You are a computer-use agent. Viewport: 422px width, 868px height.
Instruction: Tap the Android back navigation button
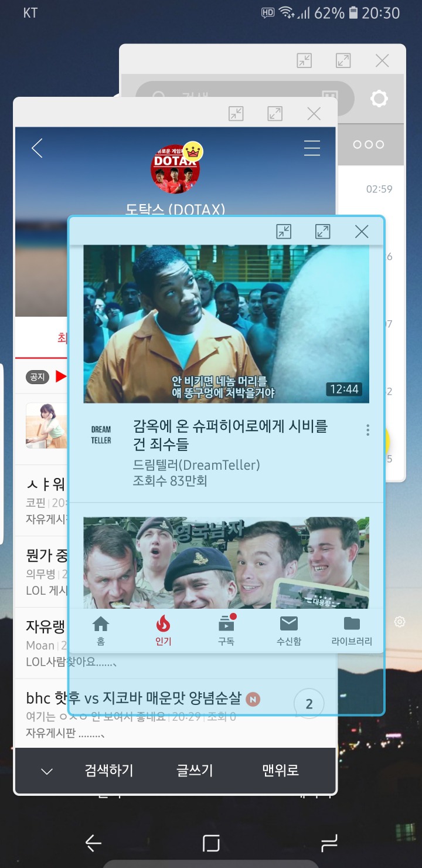coord(94,843)
